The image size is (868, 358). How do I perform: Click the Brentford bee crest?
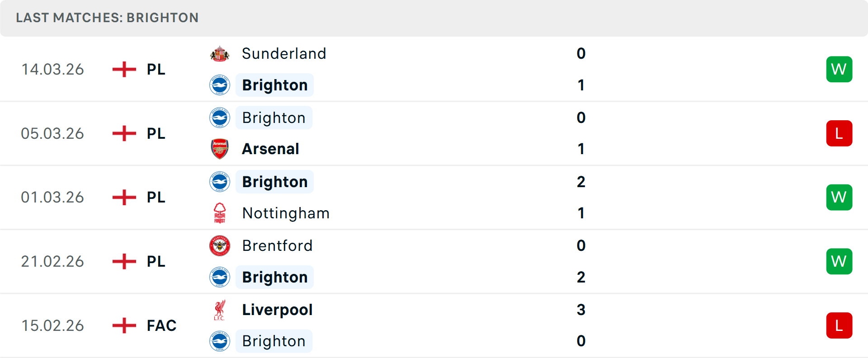pos(220,246)
